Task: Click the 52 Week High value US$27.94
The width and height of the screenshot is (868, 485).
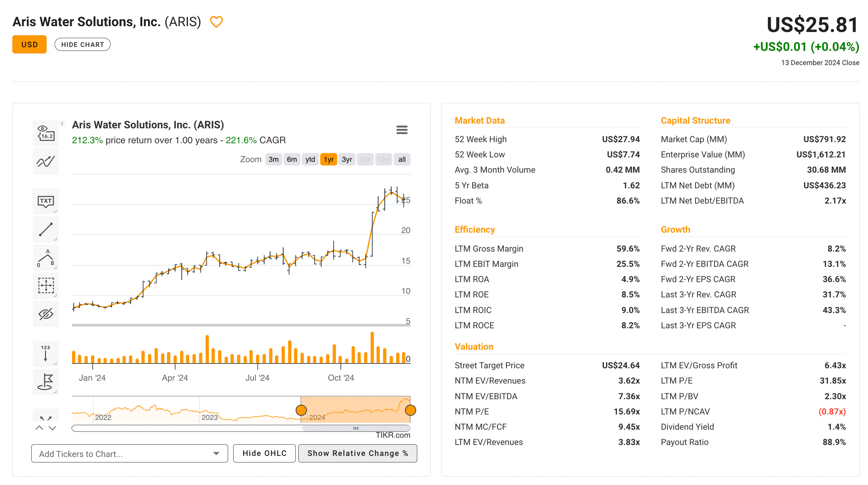Action: pyautogui.click(x=621, y=139)
